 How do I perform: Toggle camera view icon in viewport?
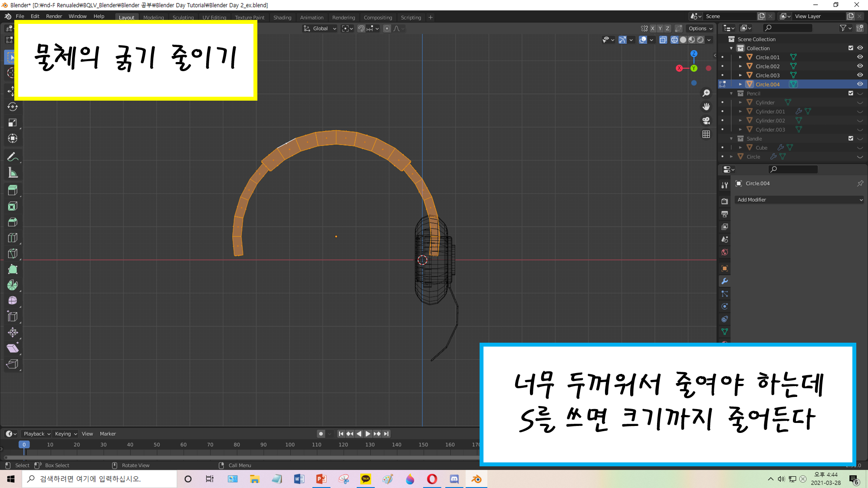tap(706, 121)
